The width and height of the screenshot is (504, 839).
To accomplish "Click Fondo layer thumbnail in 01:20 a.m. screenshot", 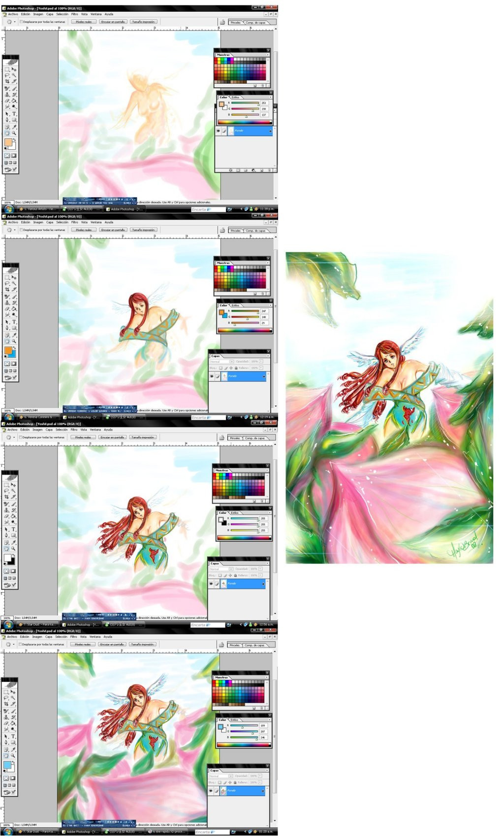I will coord(223,790).
